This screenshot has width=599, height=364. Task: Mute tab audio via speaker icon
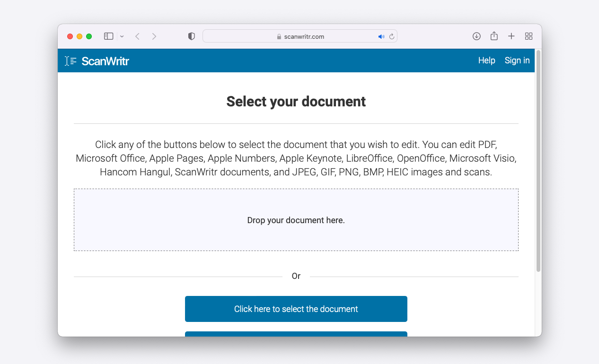(x=381, y=36)
